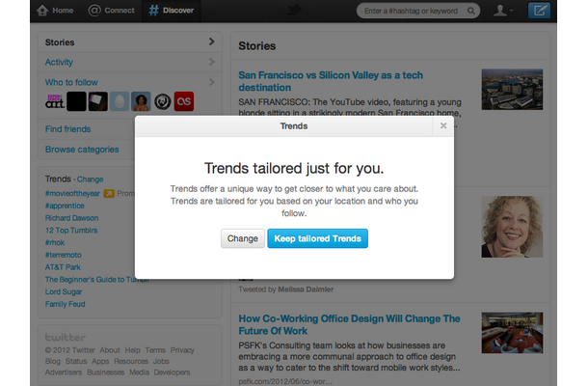This screenshot has height=386, width=588.
Task: Close the Trends dialog with the X
Action: pos(443,125)
